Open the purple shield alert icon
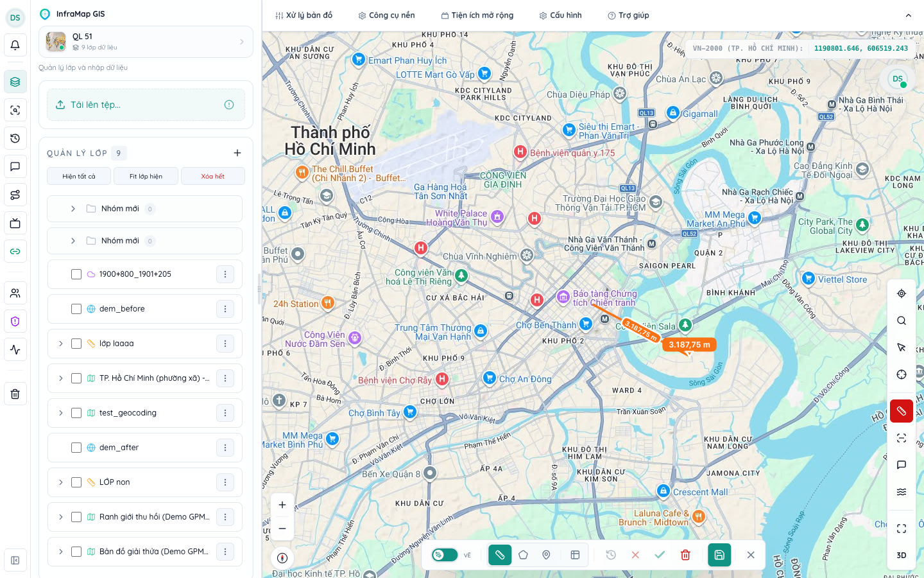This screenshot has height=578, width=924. pos(15,322)
